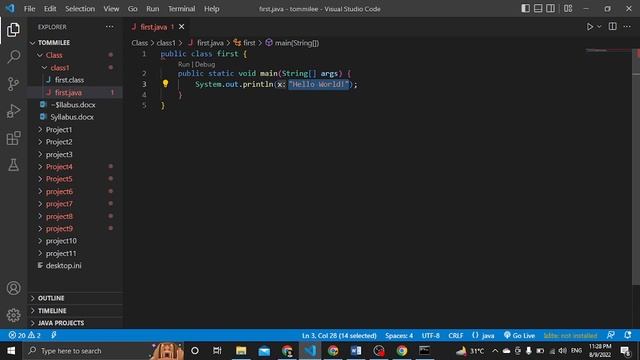Image resolution: width=640 pixels, height=360 pixels.
Task: Change encoding via UTF-8
Action: pos(431,336)
